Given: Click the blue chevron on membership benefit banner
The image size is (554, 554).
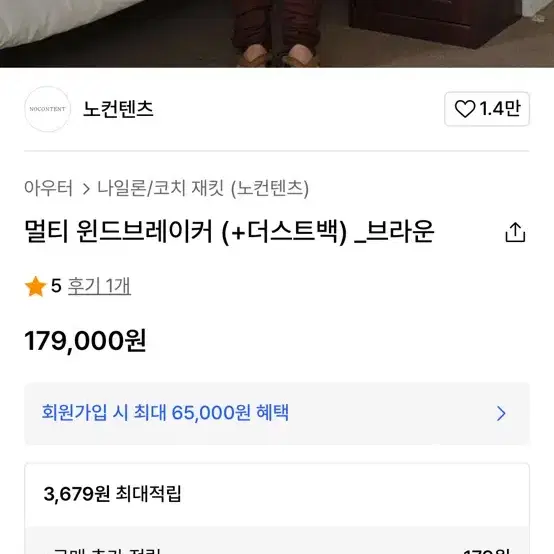Looking at the screenshot, I should click(x=501, y=413).
